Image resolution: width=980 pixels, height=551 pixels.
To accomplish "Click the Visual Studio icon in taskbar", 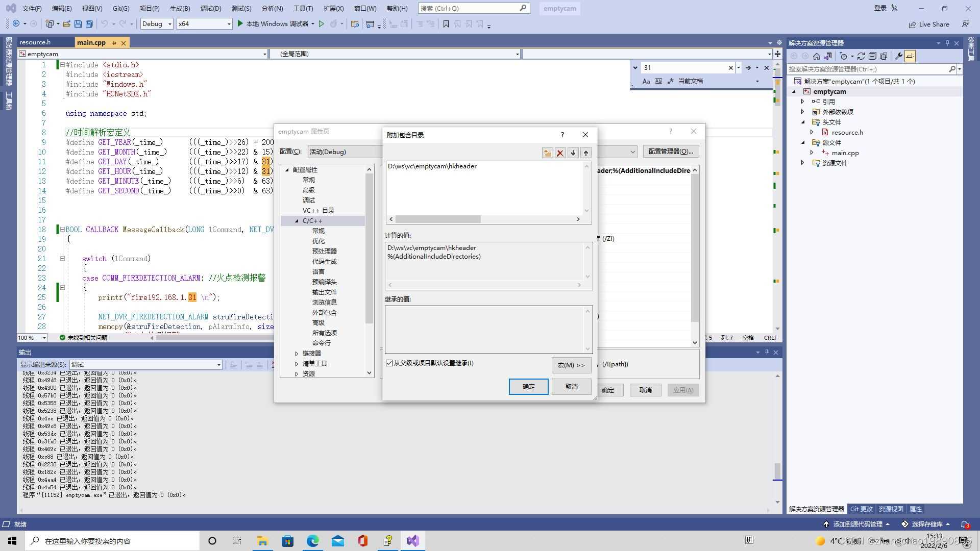I will 413,541.
